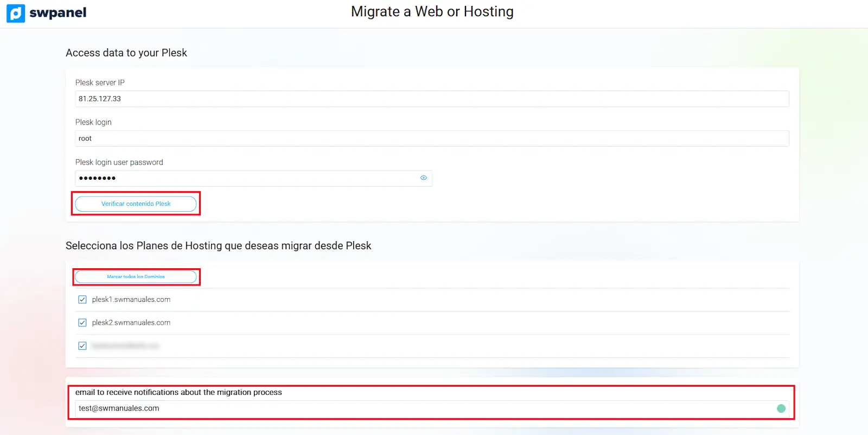
Task: Click the plesk2.swmanuales.com domain label
Action: (x=131, y=323)
